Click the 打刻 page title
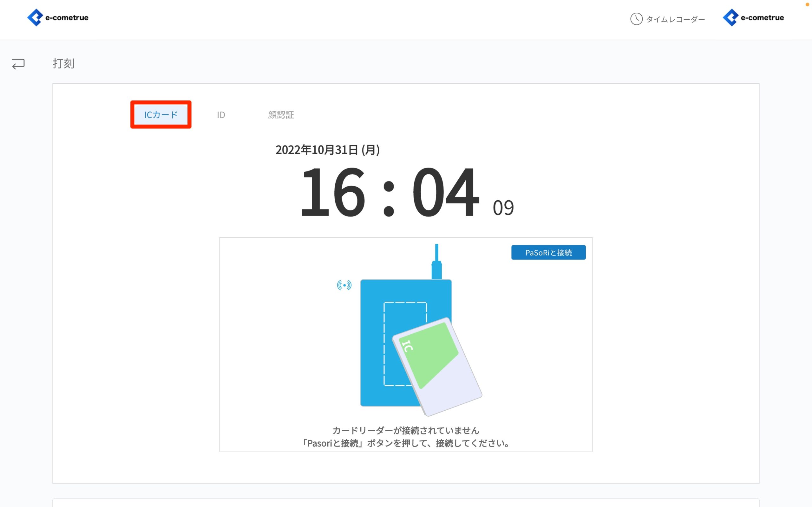This screenshot has width=812, height=507. coord(63,63)
